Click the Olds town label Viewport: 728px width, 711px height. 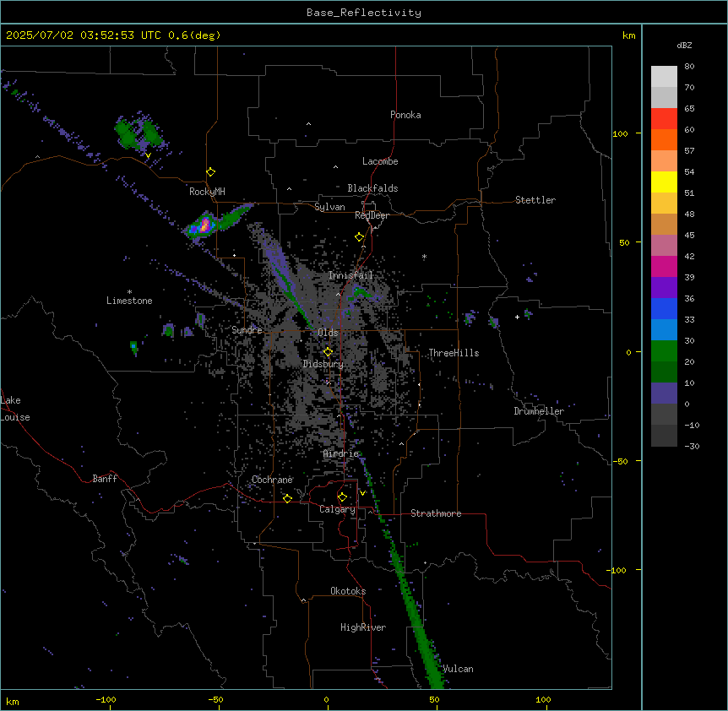coord(328,333)
